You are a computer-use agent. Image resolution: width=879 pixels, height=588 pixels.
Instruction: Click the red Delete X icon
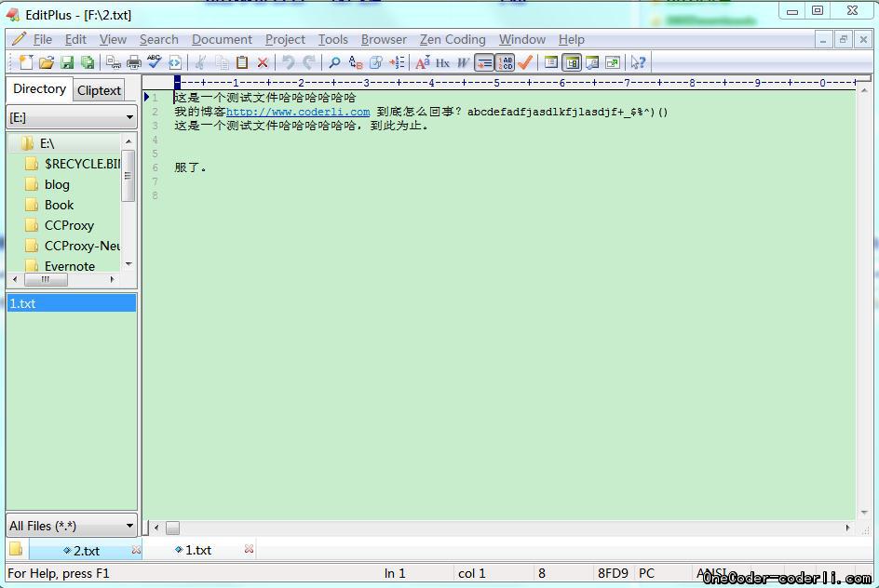(x=263, y=62)
